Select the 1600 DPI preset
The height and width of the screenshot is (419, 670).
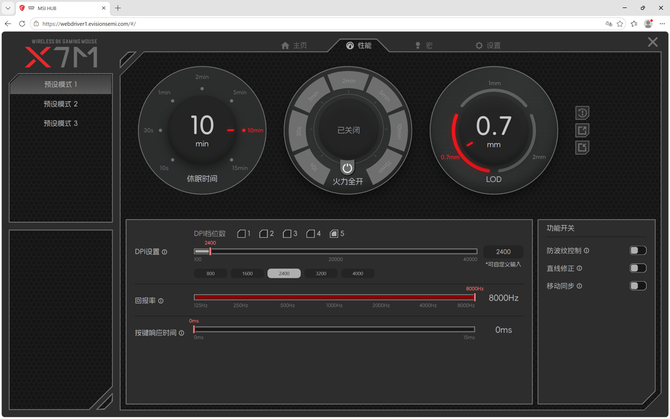(x=247, y=273)
